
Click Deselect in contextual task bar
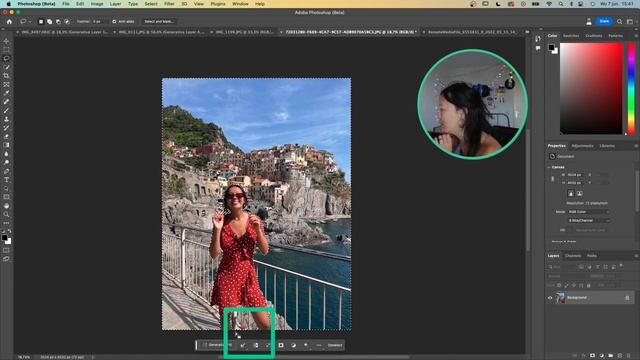point(335,345)
